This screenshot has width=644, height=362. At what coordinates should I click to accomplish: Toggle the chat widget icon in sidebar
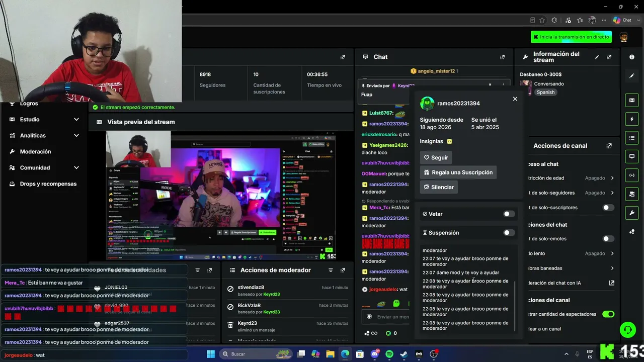click(632, 156)
